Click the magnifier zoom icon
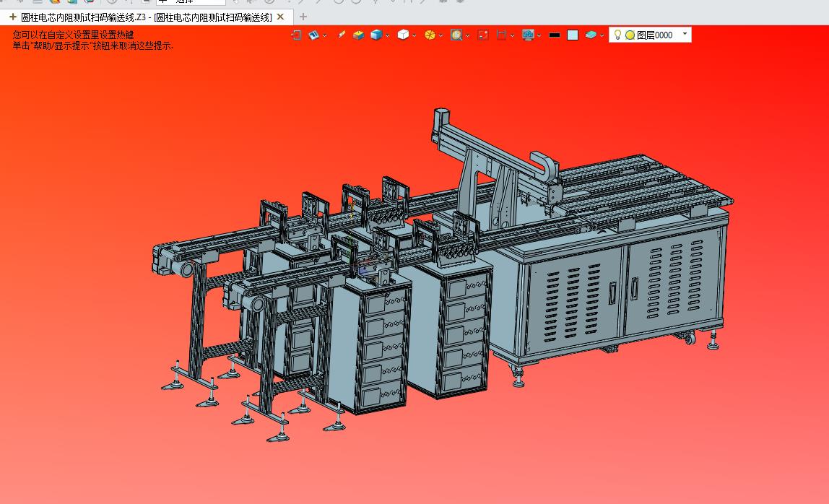 [x=456, y=35]
